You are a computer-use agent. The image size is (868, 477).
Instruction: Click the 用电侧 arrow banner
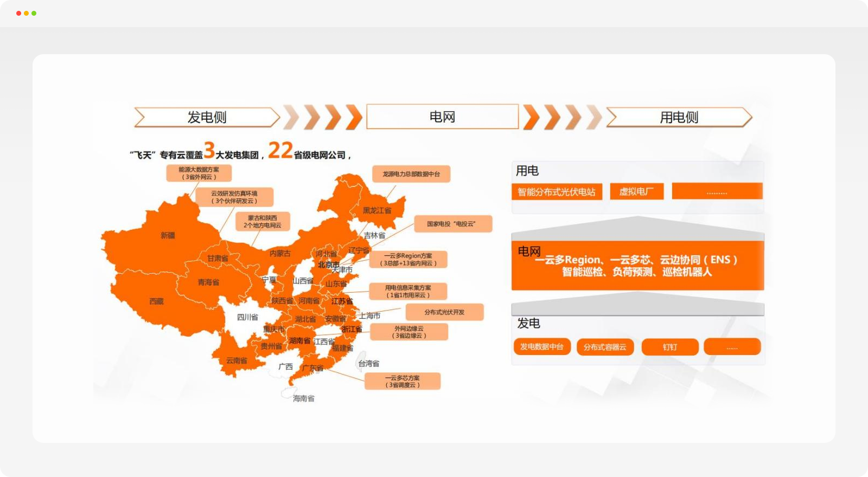(679, 117)
